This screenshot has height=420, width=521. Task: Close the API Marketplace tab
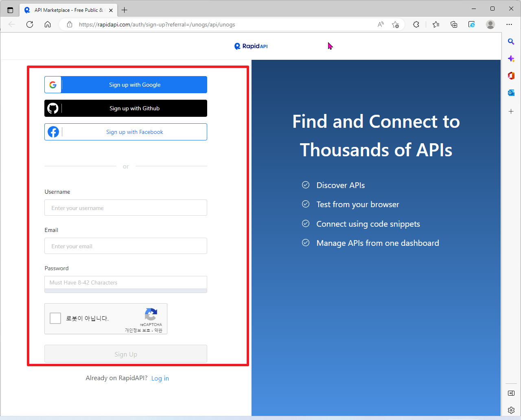[111, 10]
